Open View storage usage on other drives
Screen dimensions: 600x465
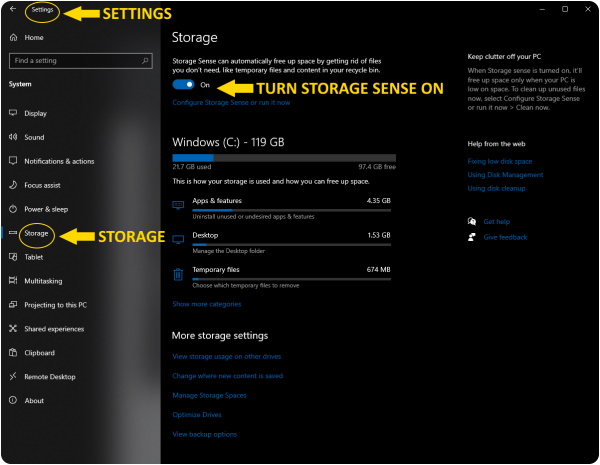pyautogui.click(x=227, y=356)
